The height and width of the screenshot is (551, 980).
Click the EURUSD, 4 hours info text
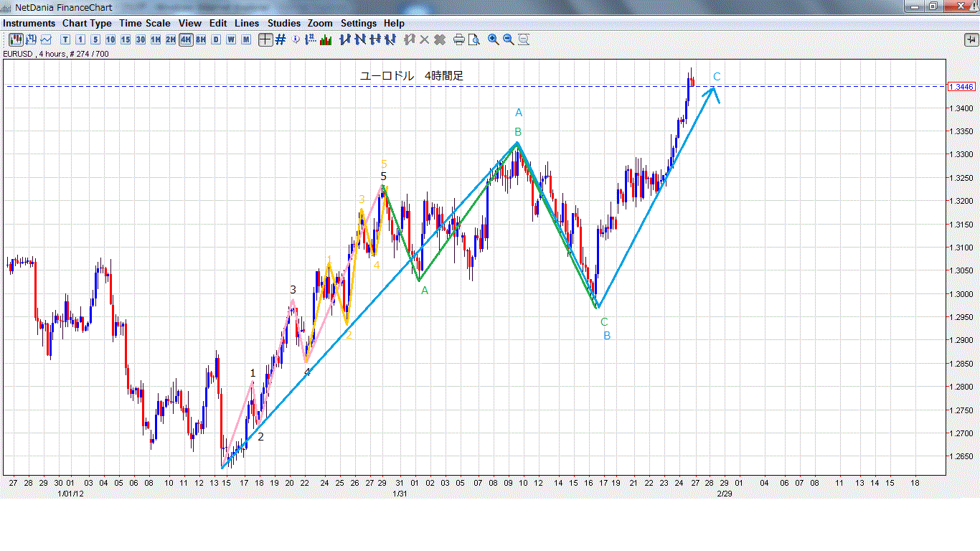[x=56, y=54]
